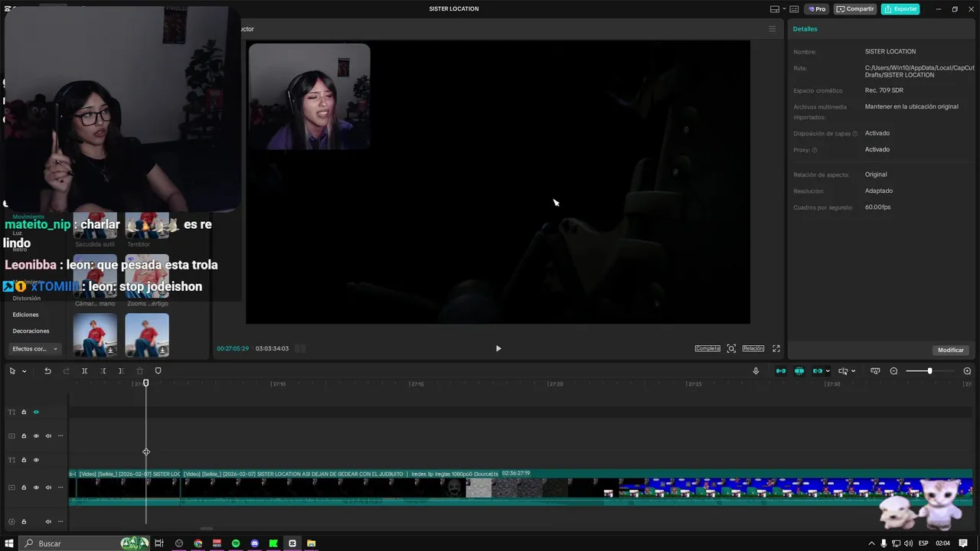Image resolution: width=980 pixels, height=551 pixels.
Task: Mute the upper video overlay track
Action: (48, 436)
